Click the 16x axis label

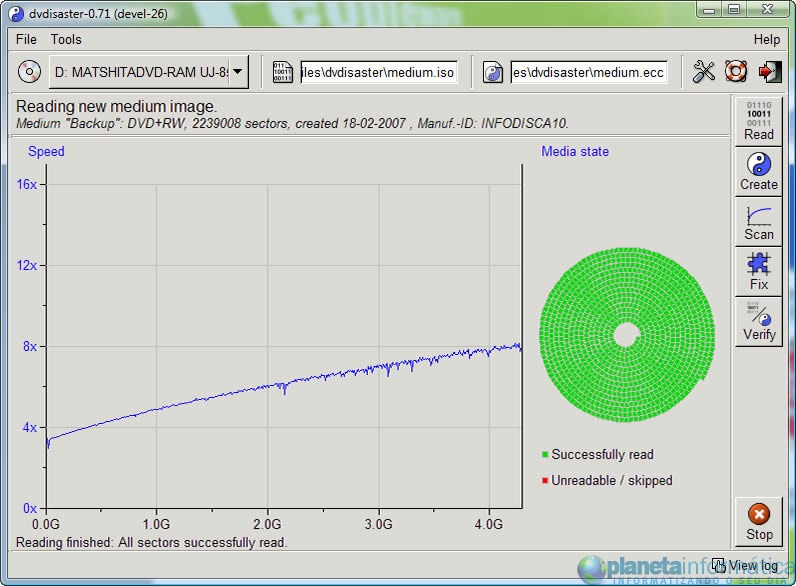click(27, 184)
